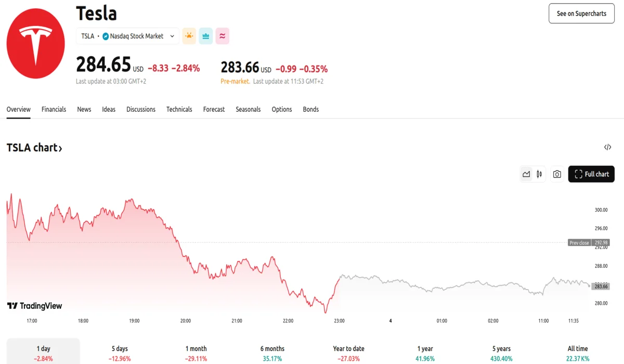Select the All time range
The image size is (624, 364).
click(578, 353)
